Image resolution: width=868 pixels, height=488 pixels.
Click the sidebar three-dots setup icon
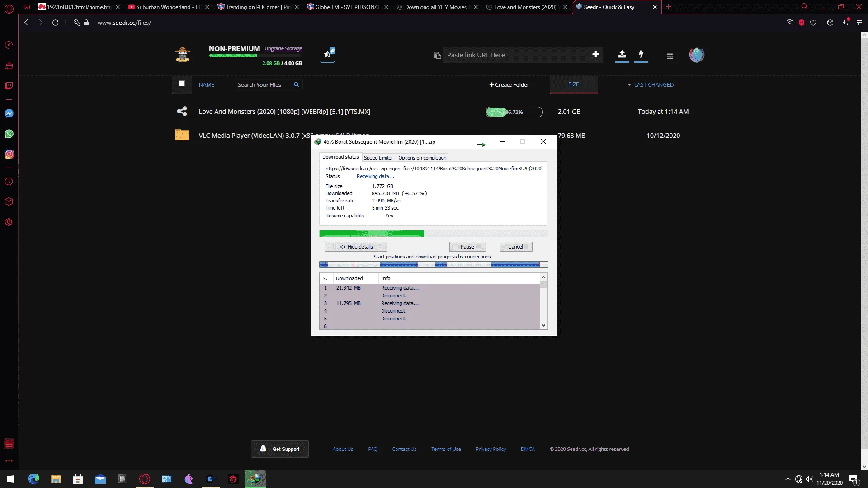pyautogui.click(x=9, y=461)
